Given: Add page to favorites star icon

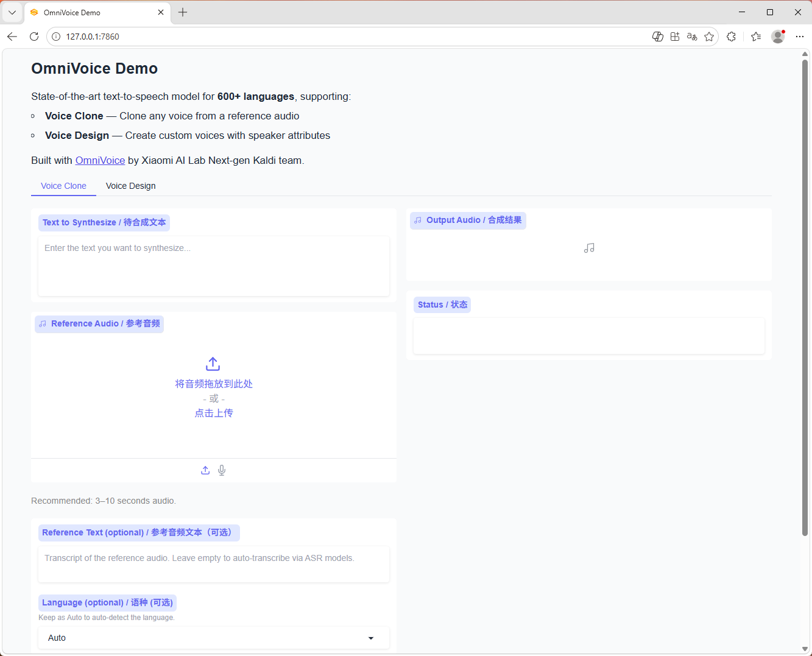Looking at the screenshot, I should tap(709, 37).
